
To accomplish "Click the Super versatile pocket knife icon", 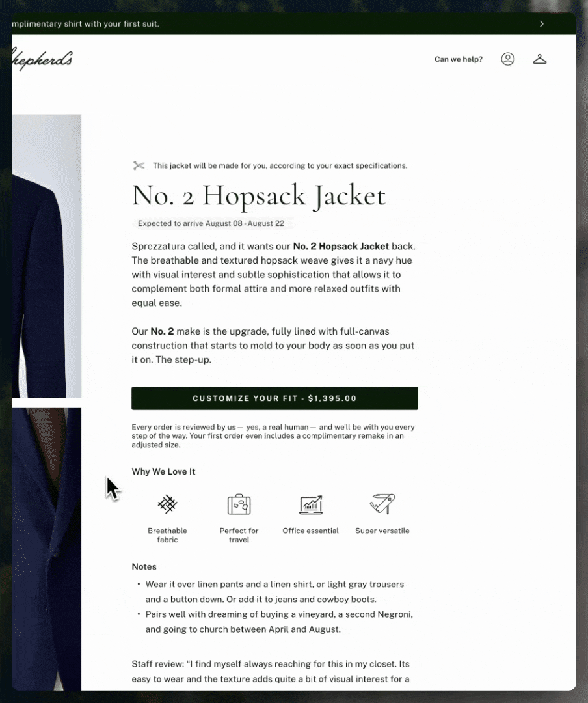I will tap(382, 504).
